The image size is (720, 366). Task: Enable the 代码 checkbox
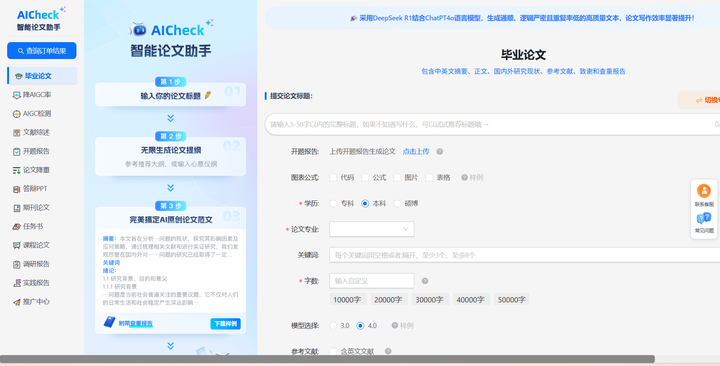click(x=333, y=177)
